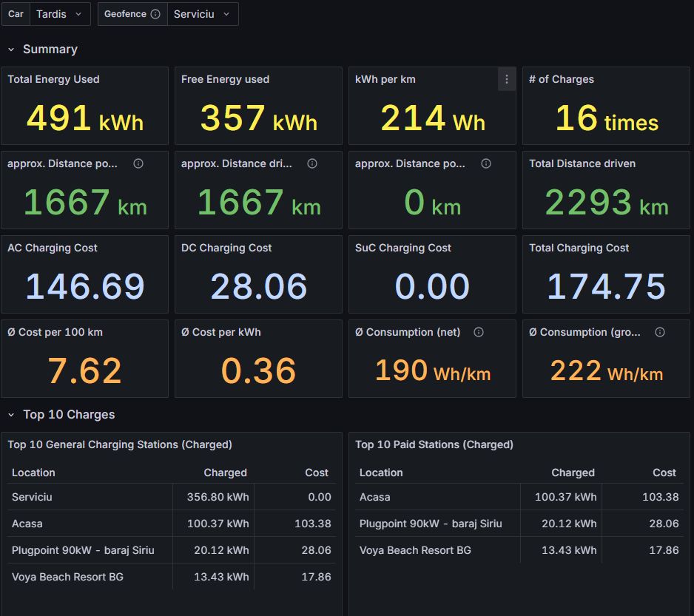Click the info icon next to Geofence
This screenshot has width=694, height=616.
click(x=155, y=14)
